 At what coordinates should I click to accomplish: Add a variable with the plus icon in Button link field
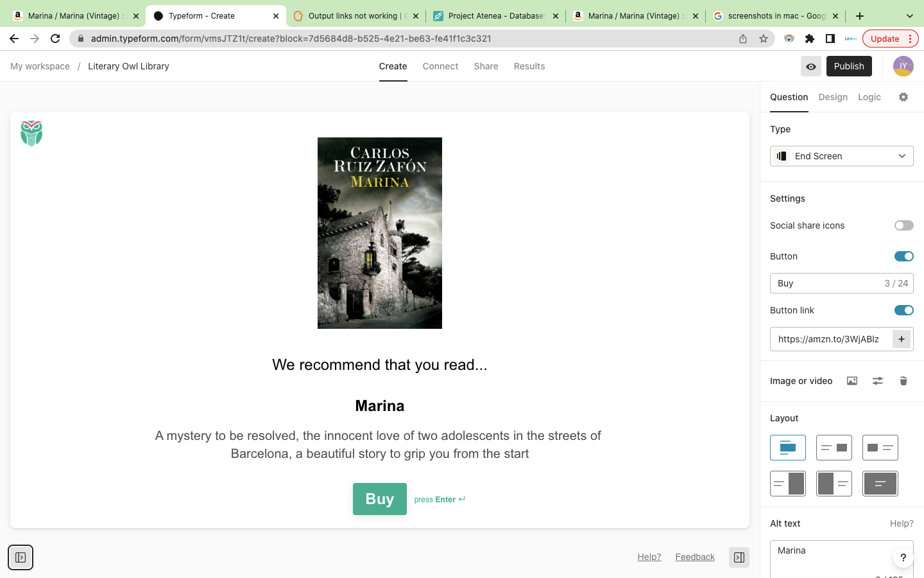[902, 339]
